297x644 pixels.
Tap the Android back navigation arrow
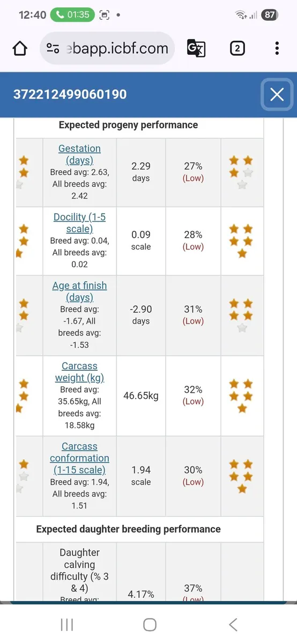tap(233, 624)
